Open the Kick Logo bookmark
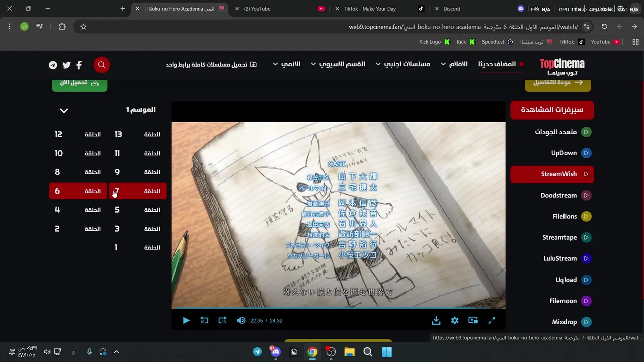Screen dimensions: 644x362 point(435,42)
